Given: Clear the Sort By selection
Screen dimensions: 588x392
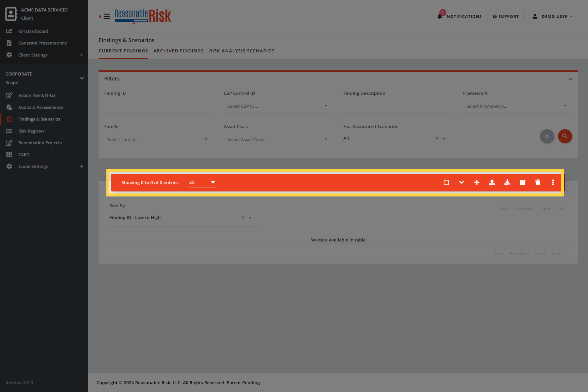Looking at the screenshot, I should pos(243,217).
